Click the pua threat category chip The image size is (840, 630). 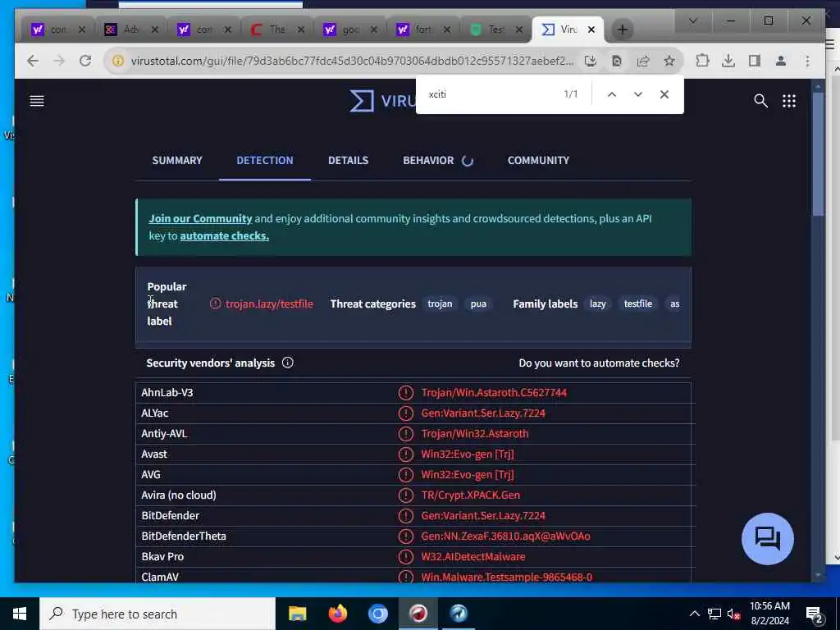coord(478,304)
